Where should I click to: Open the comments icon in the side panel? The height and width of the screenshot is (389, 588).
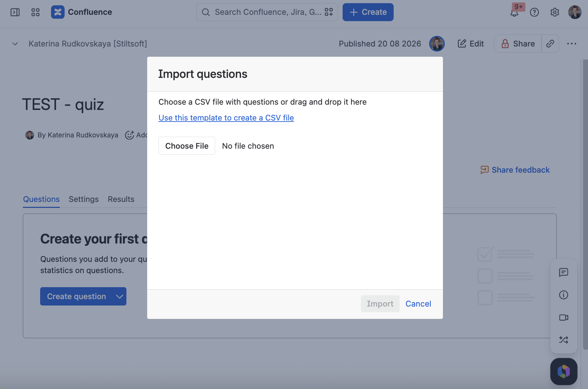coord(564,272)
